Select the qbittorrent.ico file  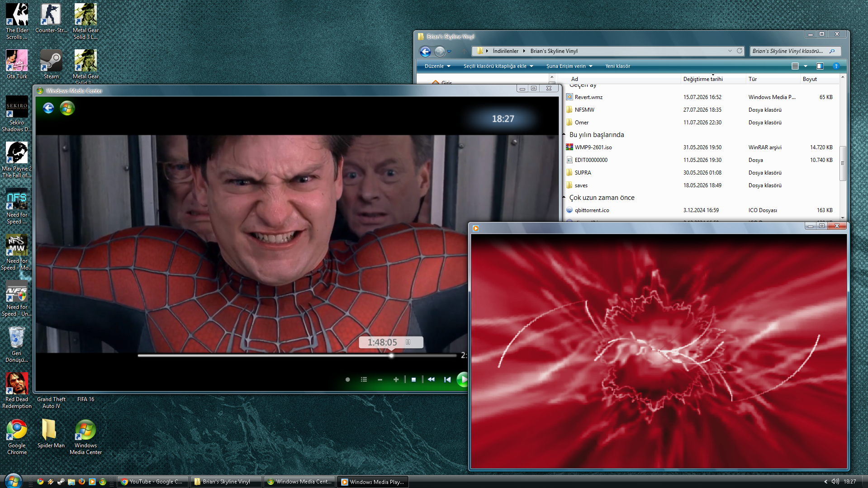click(x=700, y=210)
